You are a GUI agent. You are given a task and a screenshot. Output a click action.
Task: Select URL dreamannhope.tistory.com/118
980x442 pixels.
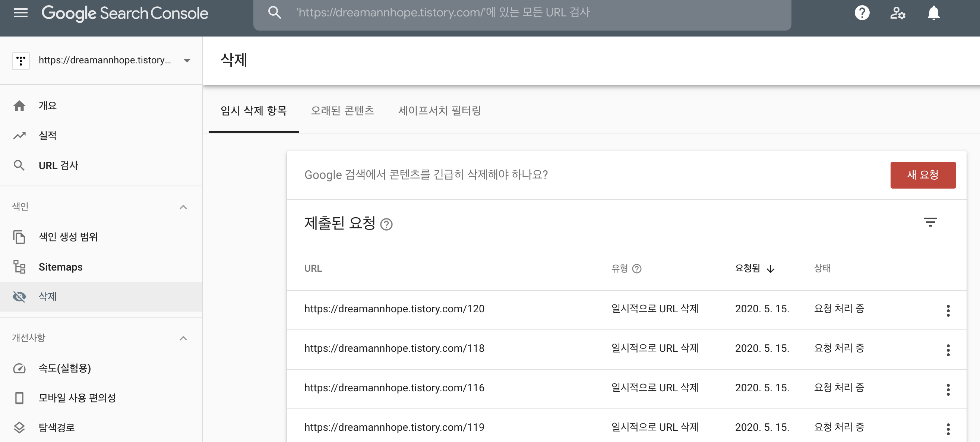click(x=394, y=348)
